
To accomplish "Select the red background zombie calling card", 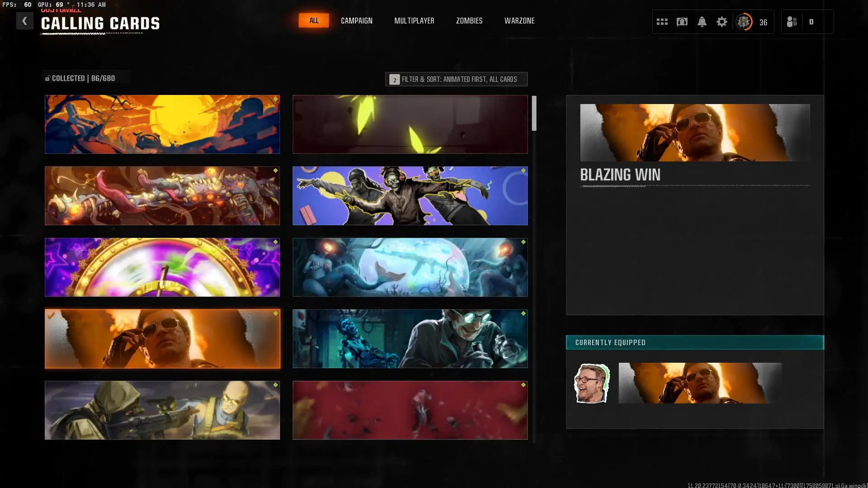I will 410,410.
